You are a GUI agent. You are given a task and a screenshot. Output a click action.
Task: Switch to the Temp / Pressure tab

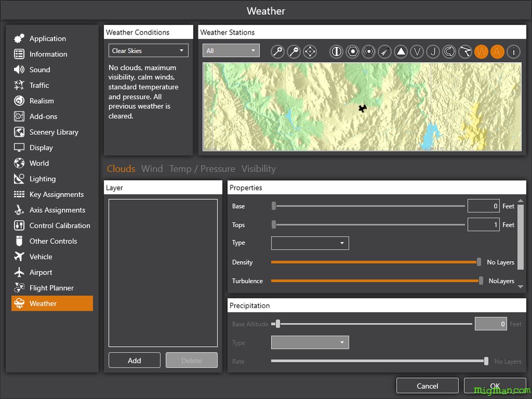202,169
